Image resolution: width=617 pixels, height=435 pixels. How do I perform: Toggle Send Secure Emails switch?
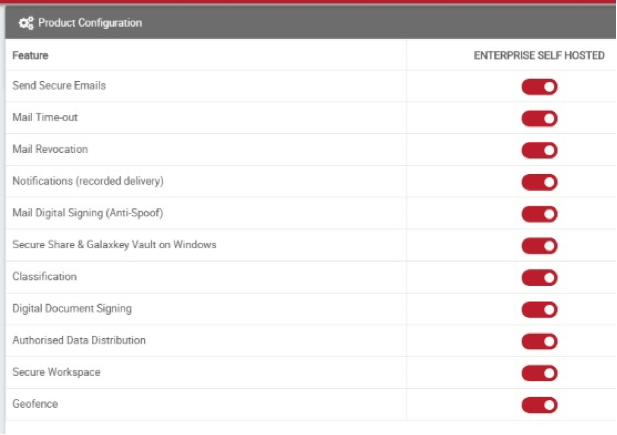539,87
